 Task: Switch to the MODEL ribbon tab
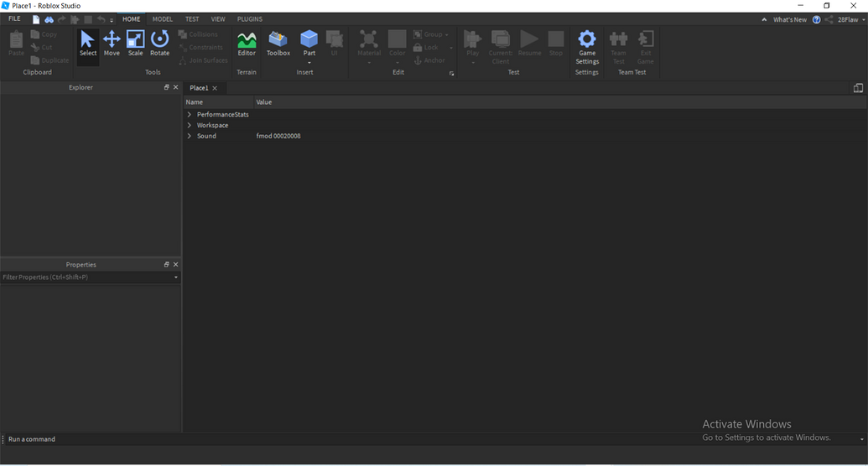coord(162,18)
